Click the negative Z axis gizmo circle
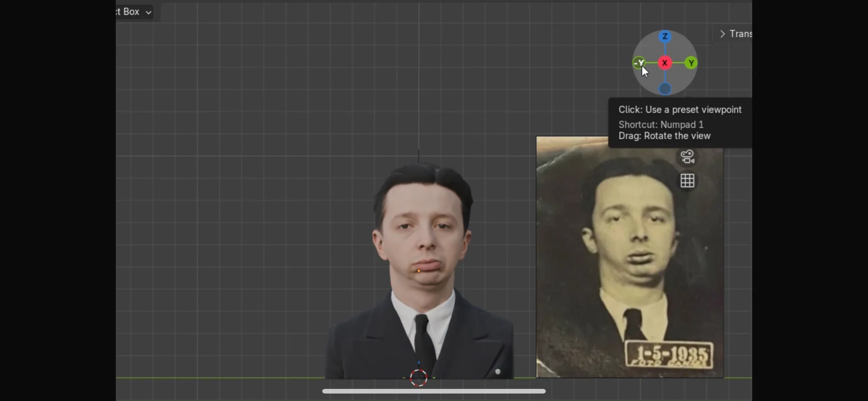The width and height of the screenshot is (868, 401). (x=665, y=89)
